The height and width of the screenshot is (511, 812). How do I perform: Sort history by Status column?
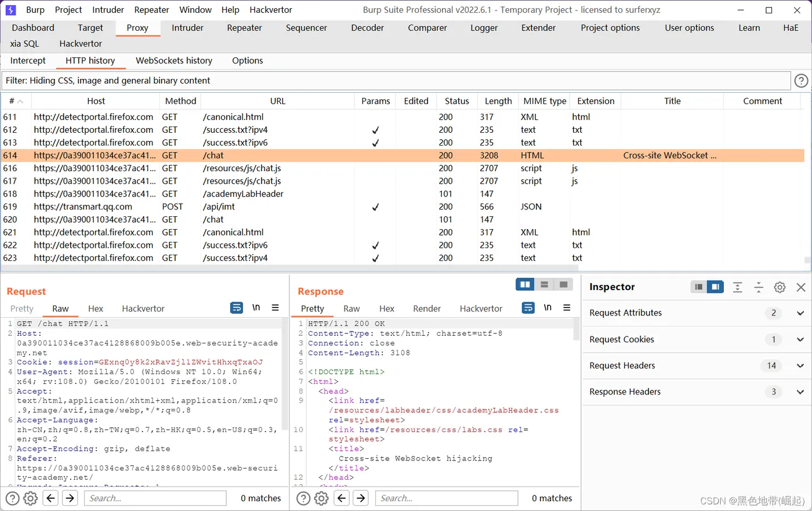point(456,101)
